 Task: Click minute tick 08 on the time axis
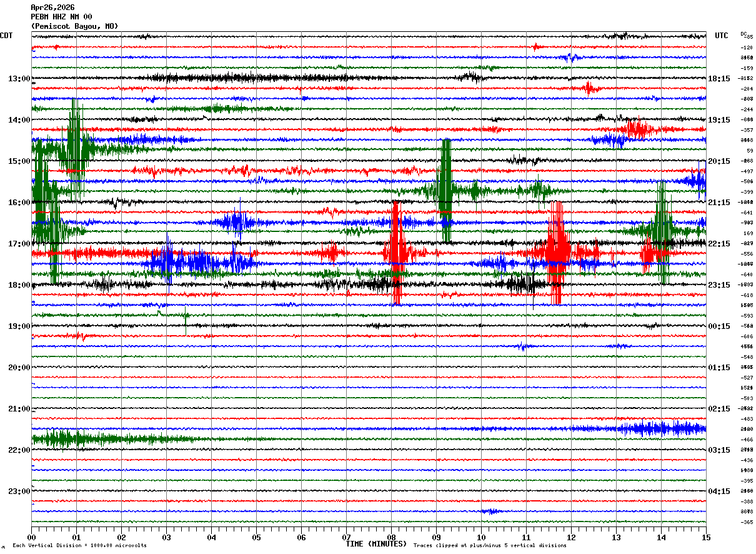pyautogui.click(x=392, y=537)
